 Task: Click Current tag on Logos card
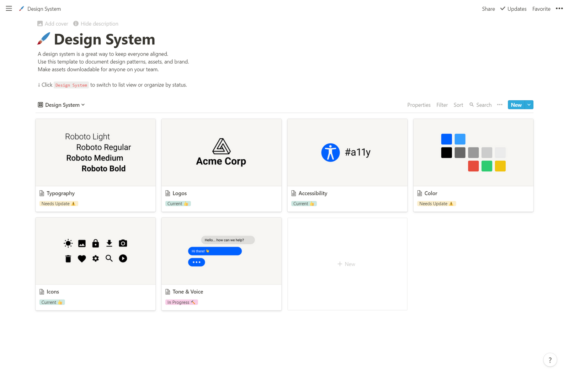tap(178, 203)
